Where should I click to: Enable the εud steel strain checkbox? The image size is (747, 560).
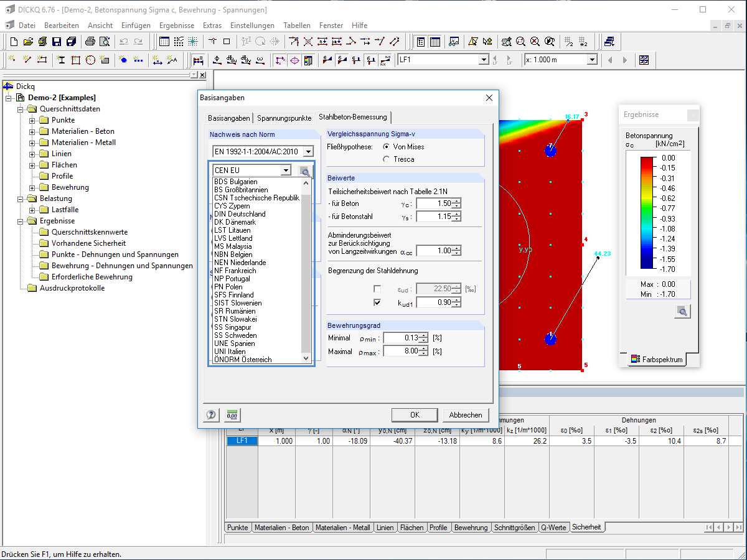[x=377, y=289]
